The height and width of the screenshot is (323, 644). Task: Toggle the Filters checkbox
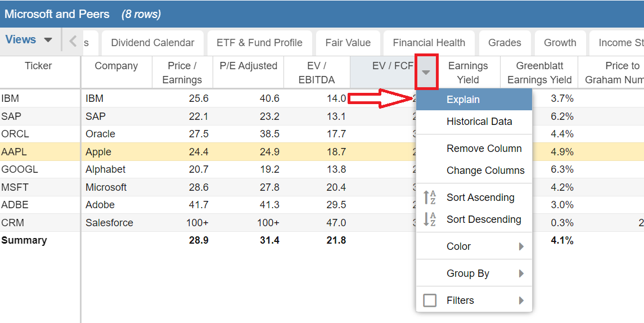coord(430,300)
